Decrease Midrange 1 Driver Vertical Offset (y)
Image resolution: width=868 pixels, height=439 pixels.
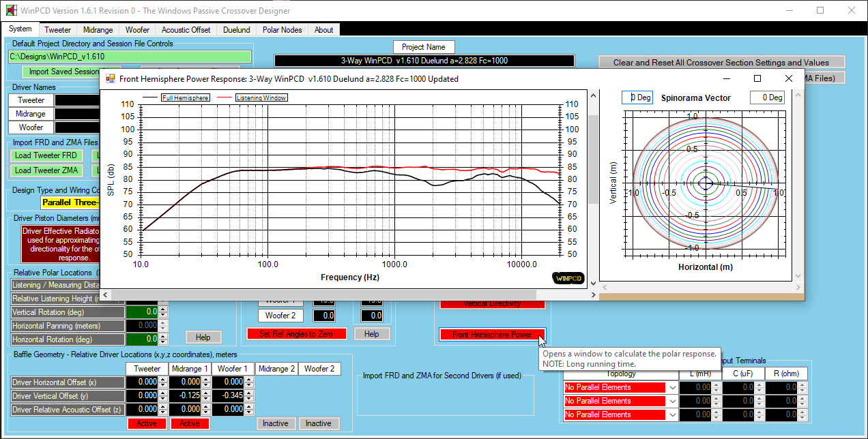(206, 399)
